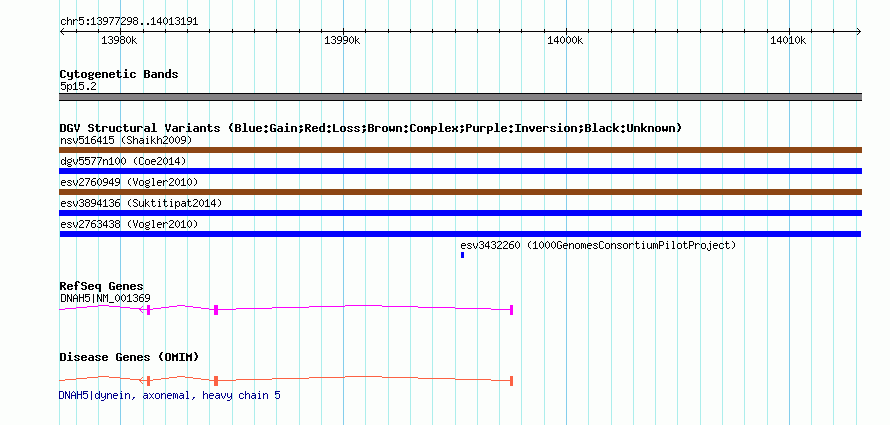Select the Cytogenetic Bands track title
This screenshot has height=425, width=890.
pyautogui.click(x=119, y=74)
